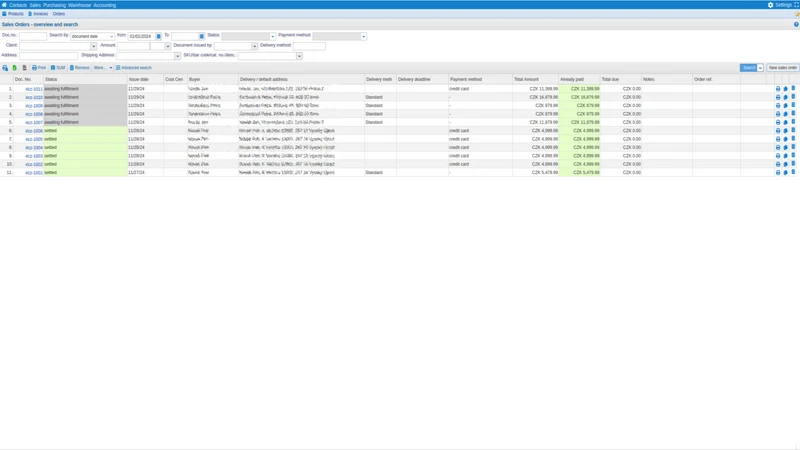The image size is (800, 450).
Task: Expand the SKU/bar code dropdown
Action: pyautogui.click(x=299, y=56)
